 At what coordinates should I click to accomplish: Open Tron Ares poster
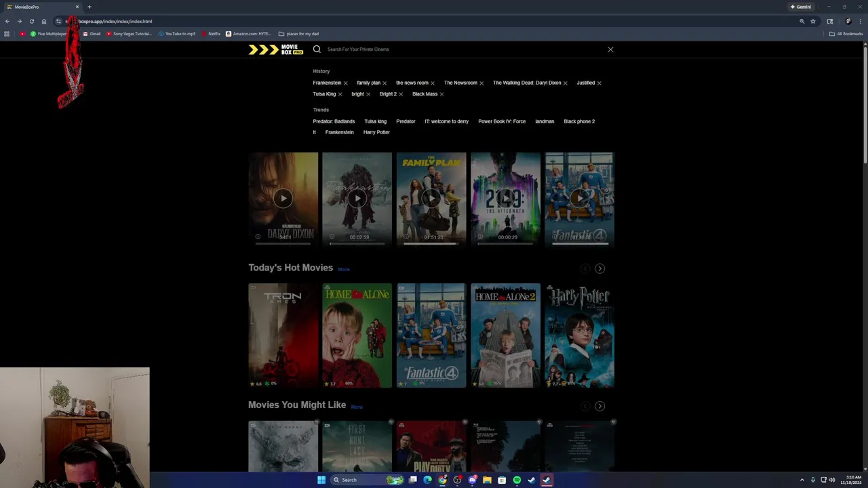pyautogui.click(x=283, y=335)
